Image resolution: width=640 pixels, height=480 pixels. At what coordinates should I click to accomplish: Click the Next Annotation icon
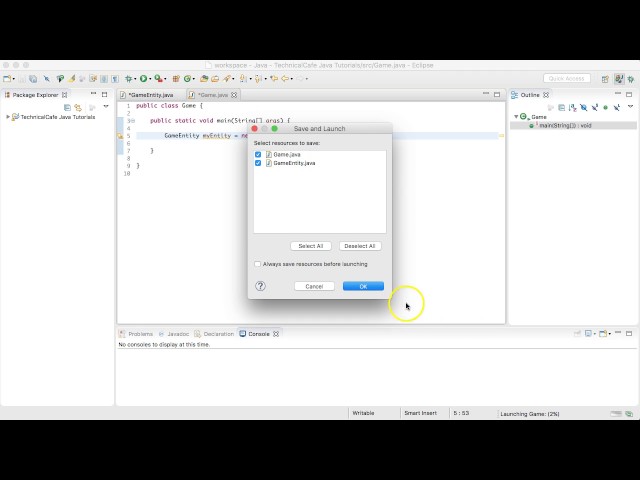coord(243,79)
